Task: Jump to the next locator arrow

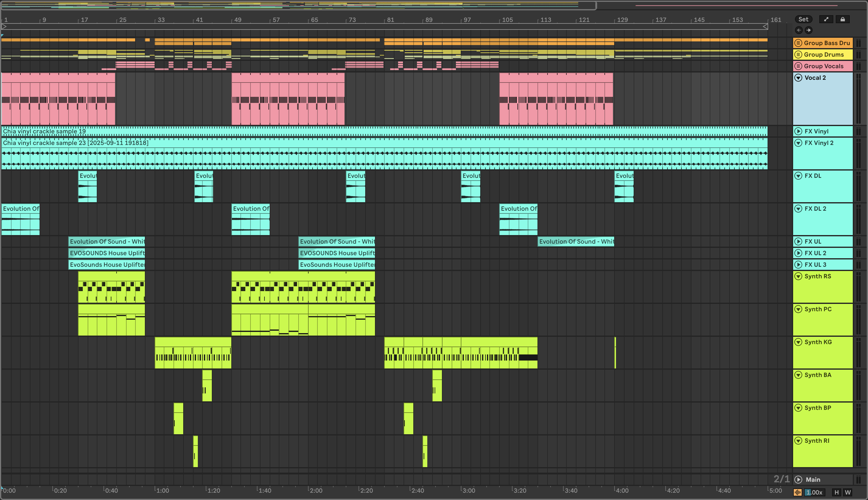Action: click(808, 30)
